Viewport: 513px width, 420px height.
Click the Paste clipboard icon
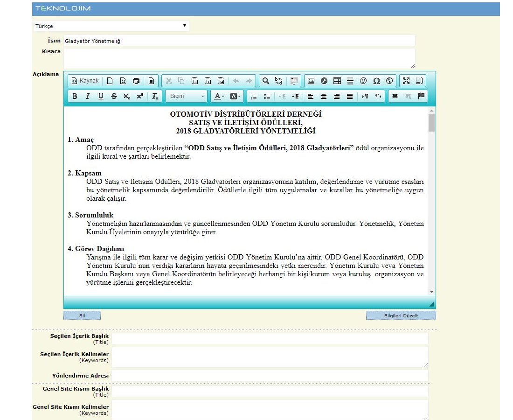point(194,81)
